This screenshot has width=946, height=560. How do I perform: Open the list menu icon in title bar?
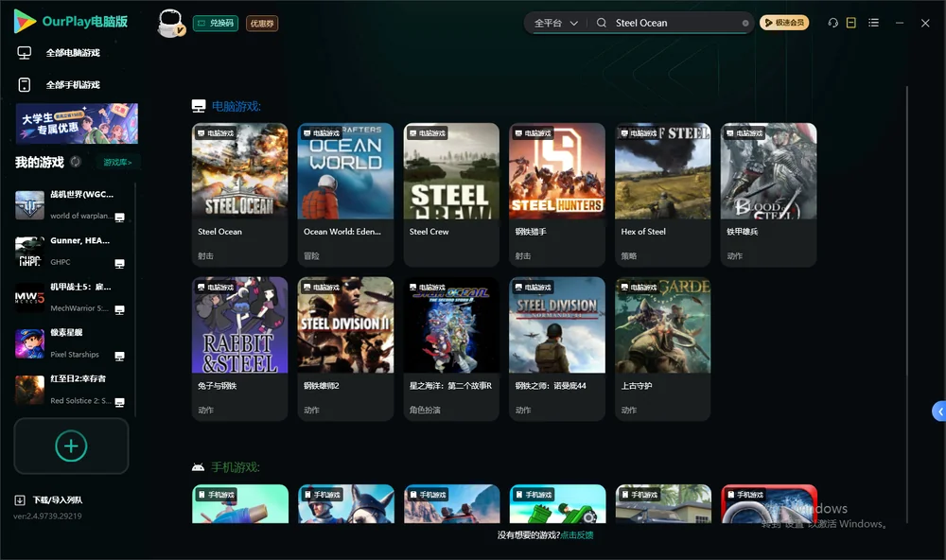click(873, 23)
